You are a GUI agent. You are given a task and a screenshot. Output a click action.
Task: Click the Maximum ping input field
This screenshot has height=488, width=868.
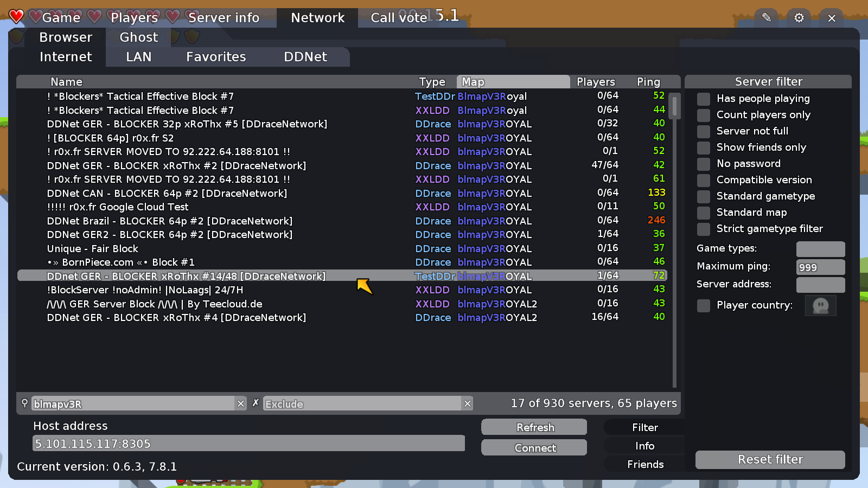pyautogui.click(x=820, y=267)
